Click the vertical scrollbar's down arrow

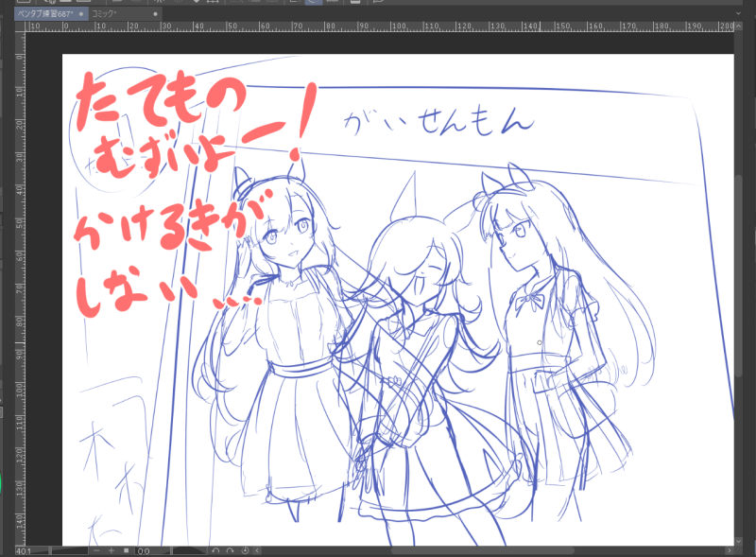tap(739, 541)
